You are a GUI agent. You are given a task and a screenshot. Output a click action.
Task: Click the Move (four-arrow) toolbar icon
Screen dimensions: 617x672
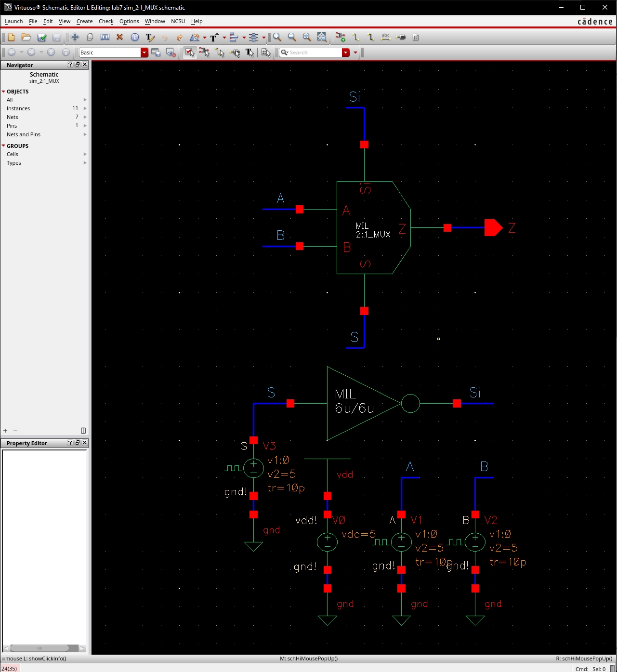75,37
